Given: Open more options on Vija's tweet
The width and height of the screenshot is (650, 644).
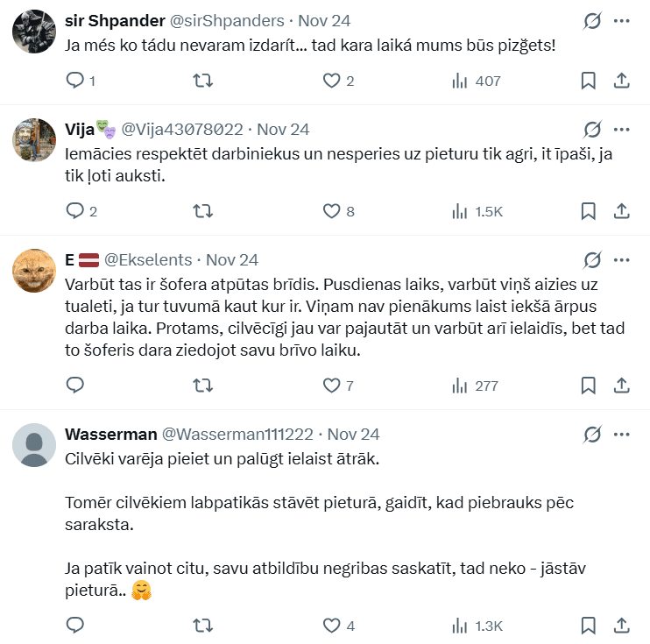Looking at the screenshot, I should pos(622,130).
